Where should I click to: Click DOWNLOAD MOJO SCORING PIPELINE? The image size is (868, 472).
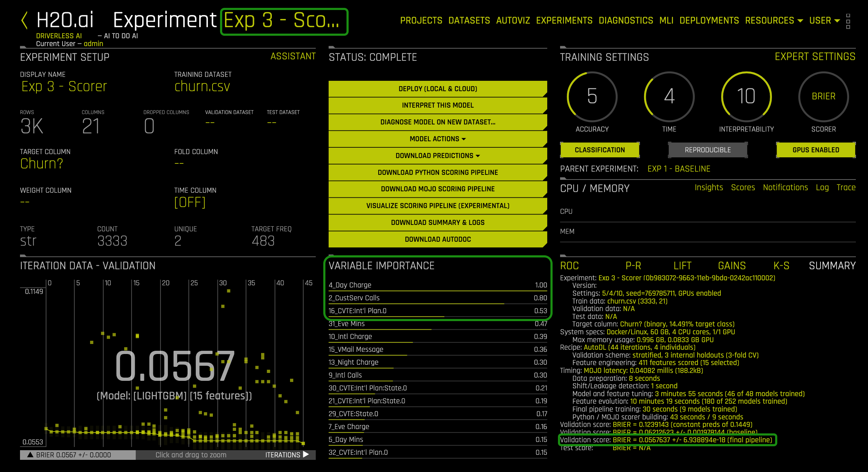pos(438,189)
